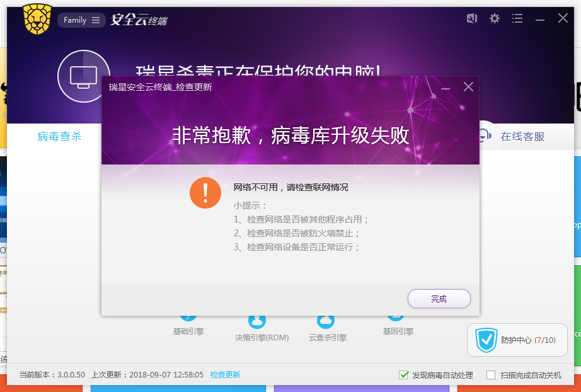Click the Rising lion shield logo
This screenshot has width=581, height=392.
point(37,19)
